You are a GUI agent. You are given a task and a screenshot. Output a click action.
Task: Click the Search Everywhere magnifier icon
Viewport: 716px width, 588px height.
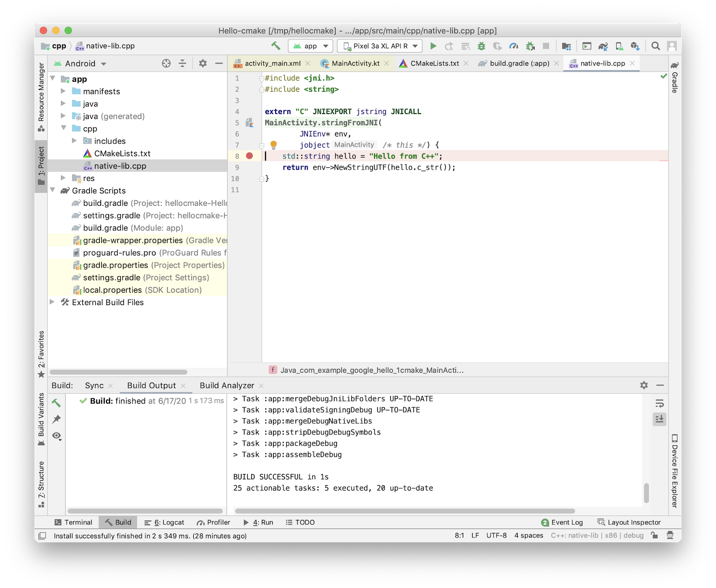pyautogui.click(x=656, y=46)
